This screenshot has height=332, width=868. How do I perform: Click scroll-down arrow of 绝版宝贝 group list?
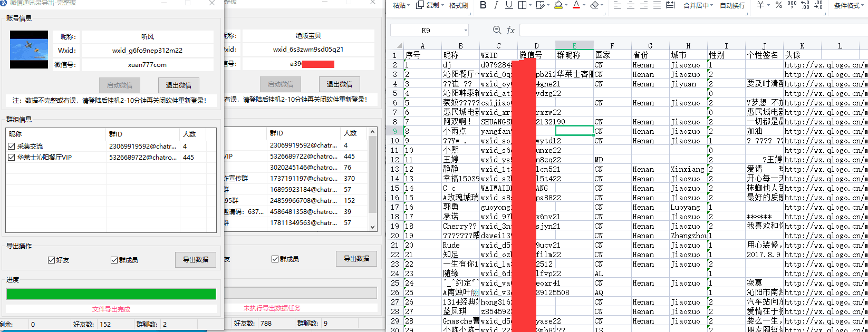tap(373, 227)
